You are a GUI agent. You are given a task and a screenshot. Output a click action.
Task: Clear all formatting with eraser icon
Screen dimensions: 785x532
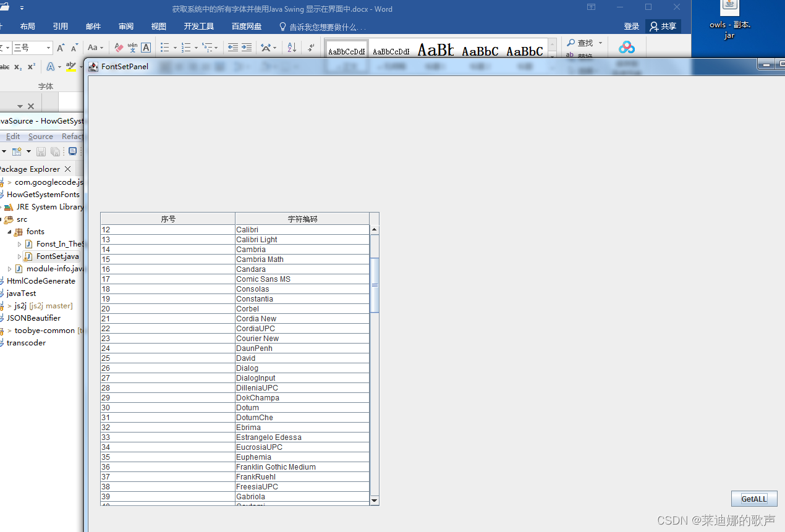(x=119, y=48)
